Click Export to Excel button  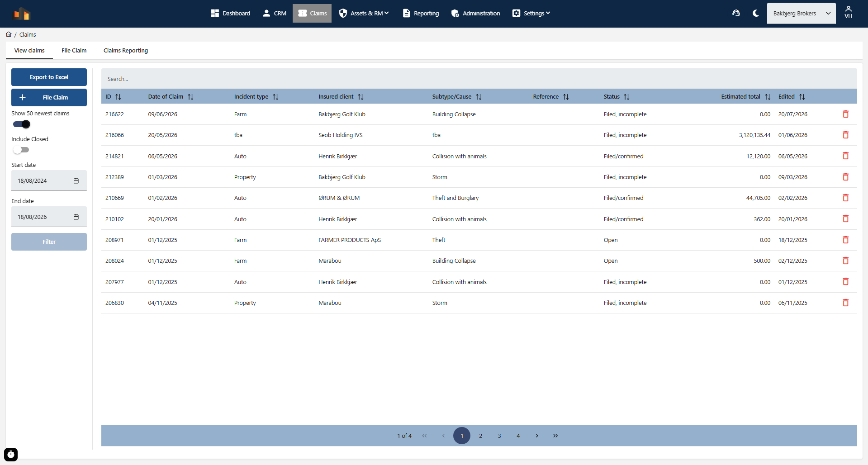[x=49, y=77]
